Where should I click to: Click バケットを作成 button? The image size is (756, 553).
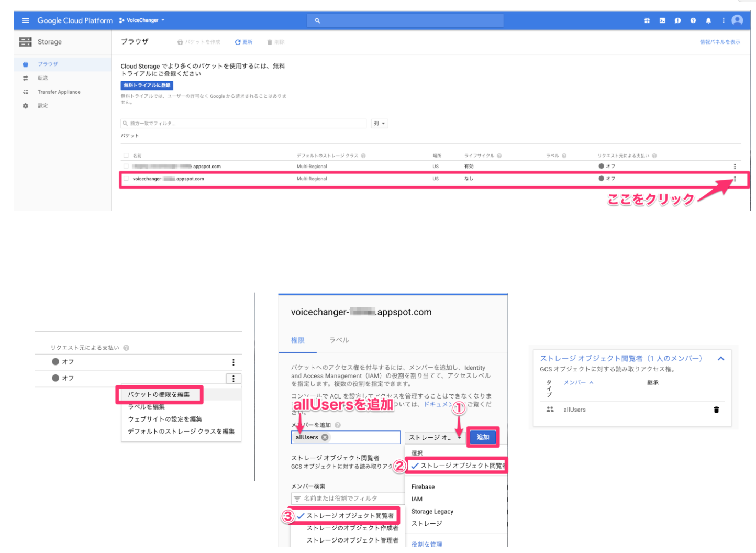199,42
